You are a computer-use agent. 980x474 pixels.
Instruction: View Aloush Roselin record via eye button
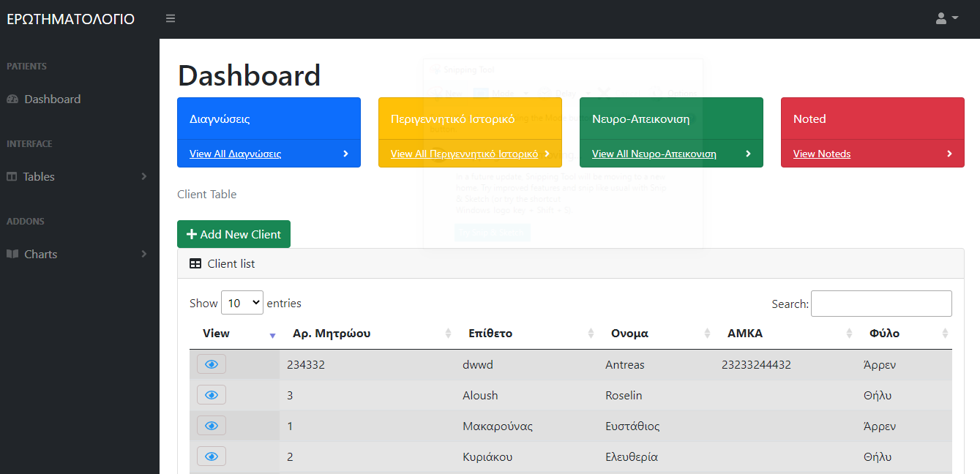point(212,395)
